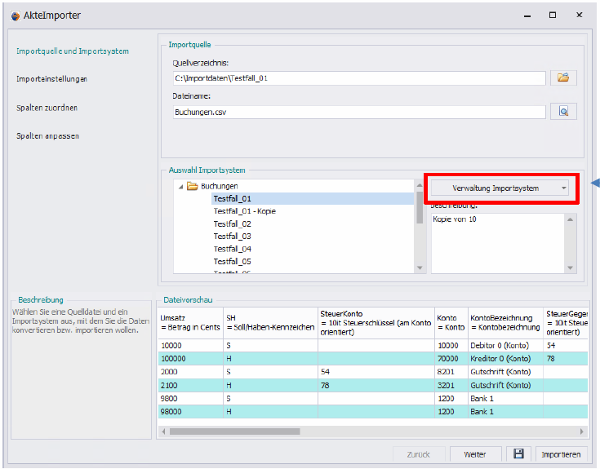This screenshot has width=600, height=469.
Task: Click the up arrow of import tree scrollbar
Action: coord(420,185)
